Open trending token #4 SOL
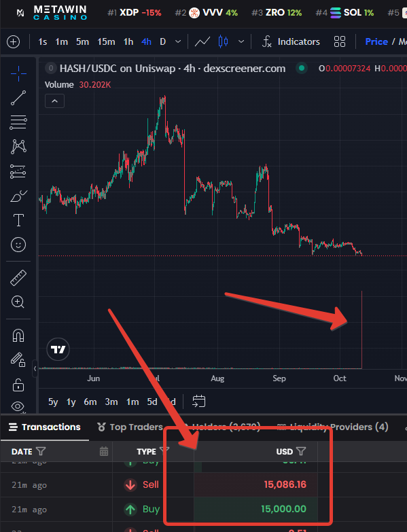The width and height of the screenshot is (407, 532). click(344, 13)
